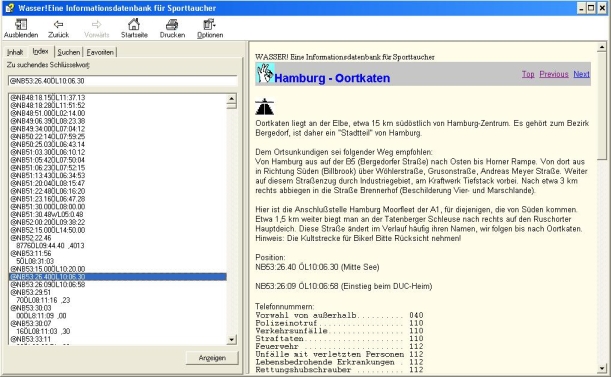
Task: Select index entry @NB50:22.14ÖL07:59.25
Action: point(48,136)
